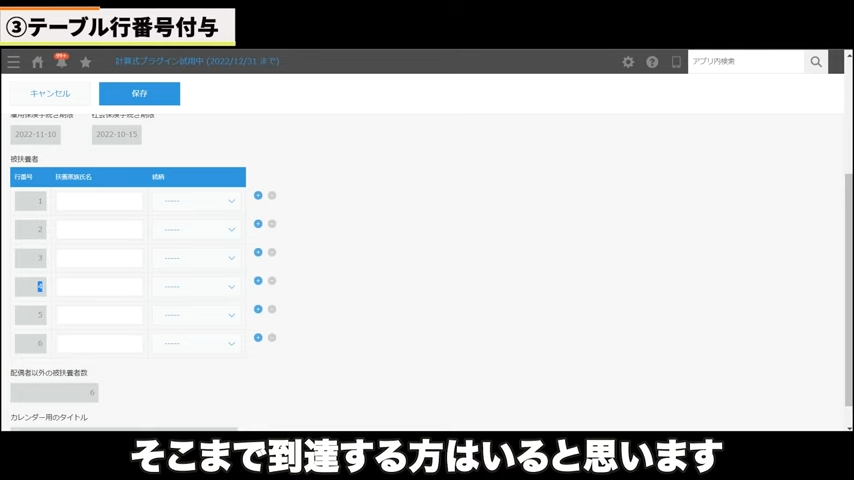Image resolution: width=854 pixels, height=480 pixels.
Task: Open the 続柄 dropdown in row 1
Action: pos(196,201)
